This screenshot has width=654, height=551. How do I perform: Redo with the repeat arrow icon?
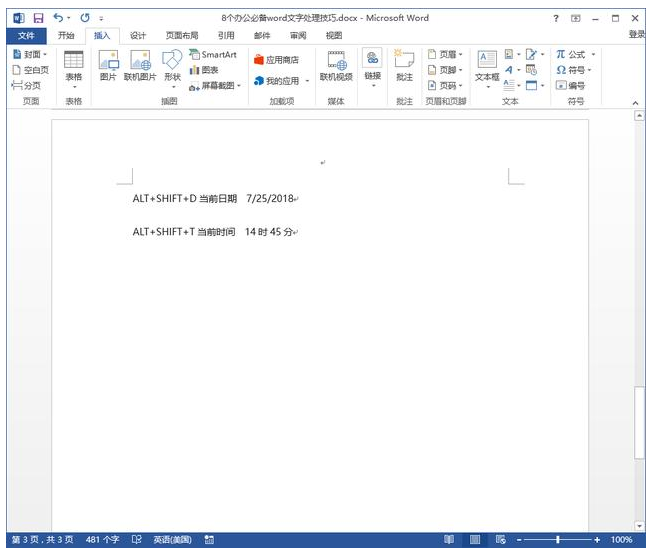coord(85,18)
